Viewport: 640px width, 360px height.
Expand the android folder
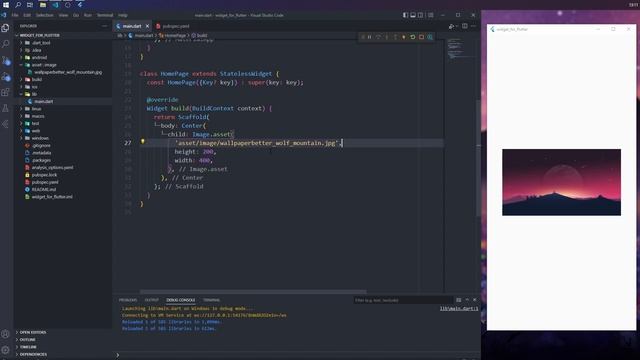click(x=63, y=58)
